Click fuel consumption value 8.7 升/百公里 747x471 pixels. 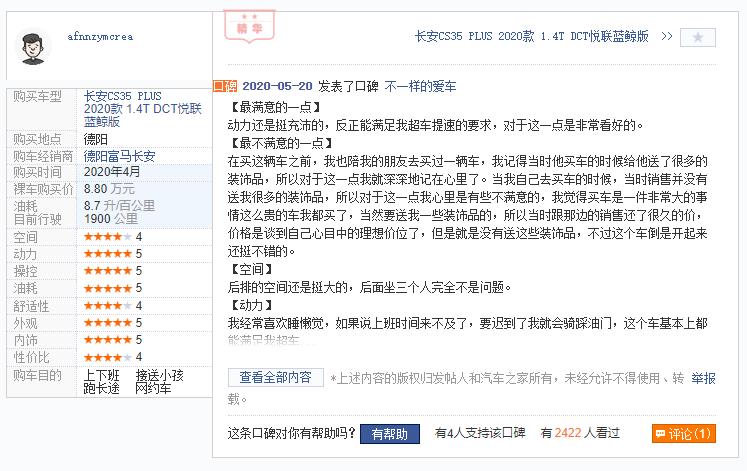119,206
